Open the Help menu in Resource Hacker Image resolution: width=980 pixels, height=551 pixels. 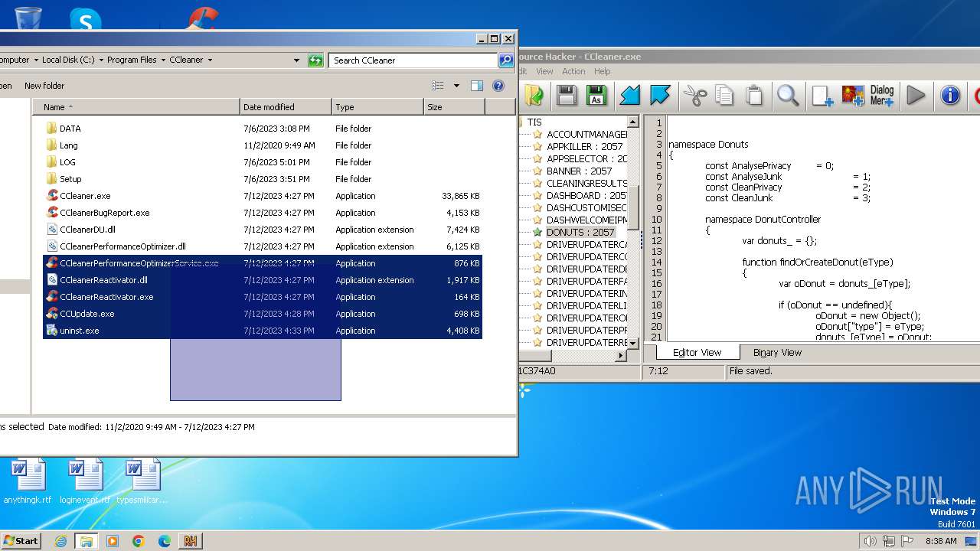(603, 71)
